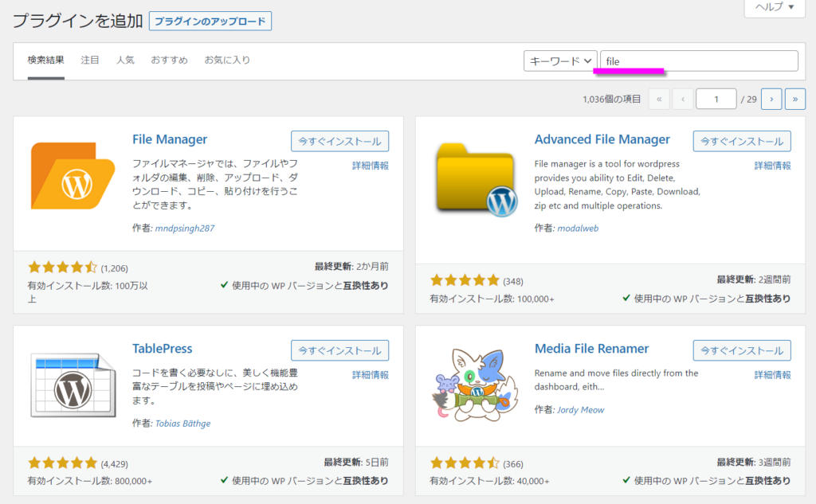The image size is (816, 504).
Task: Click Media File Renamer's (366) rating count
Action: tap(513, 463)
